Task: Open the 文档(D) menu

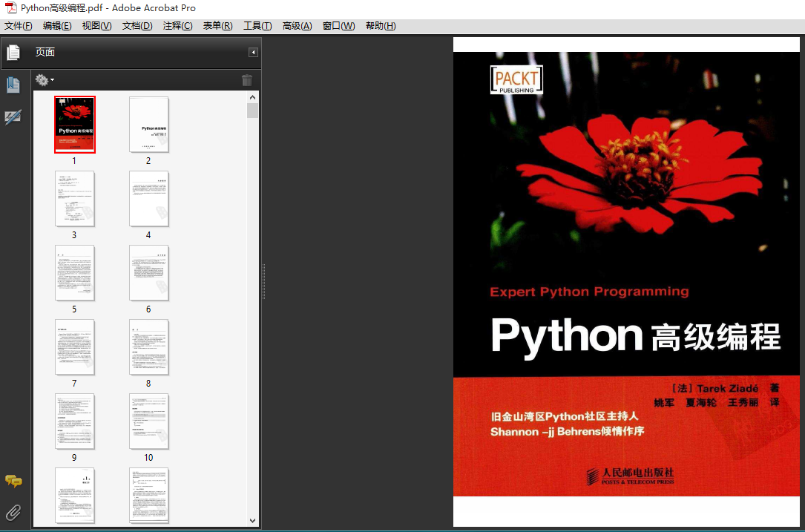Action: point(137,26)
